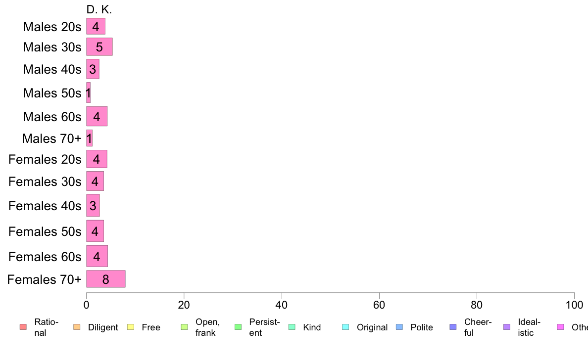Select the Males 30s bar showing 5

pos(99,47)
